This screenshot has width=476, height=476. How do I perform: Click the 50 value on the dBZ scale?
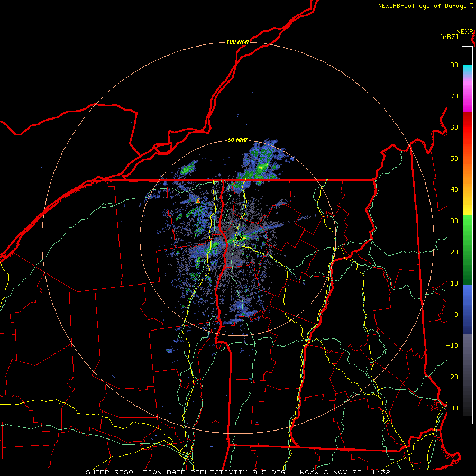pos(454,159)
